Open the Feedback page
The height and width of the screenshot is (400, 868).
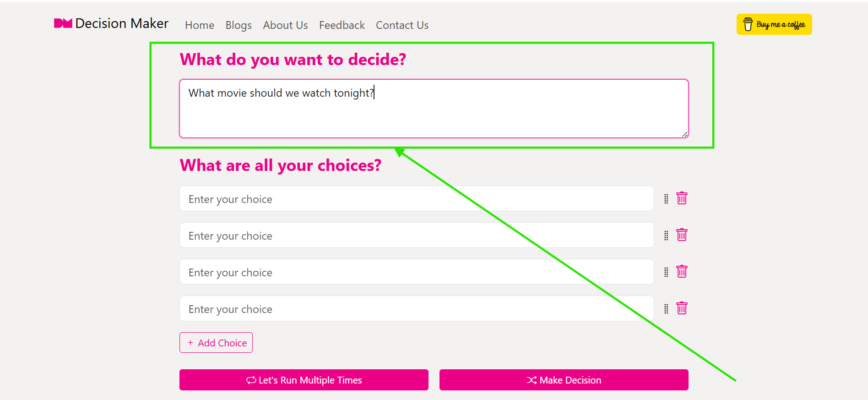pyautogui.click(x=342, y=25)
